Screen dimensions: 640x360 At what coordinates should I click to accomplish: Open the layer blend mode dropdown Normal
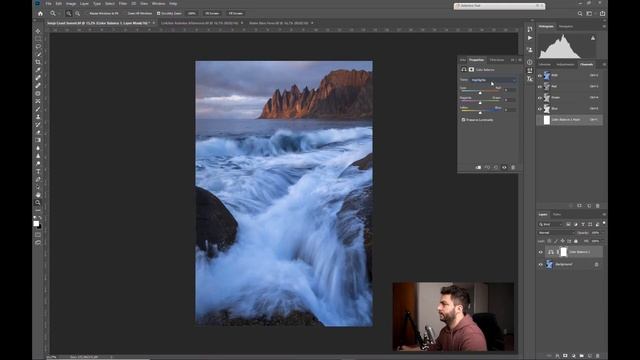(x=556, y=233)
